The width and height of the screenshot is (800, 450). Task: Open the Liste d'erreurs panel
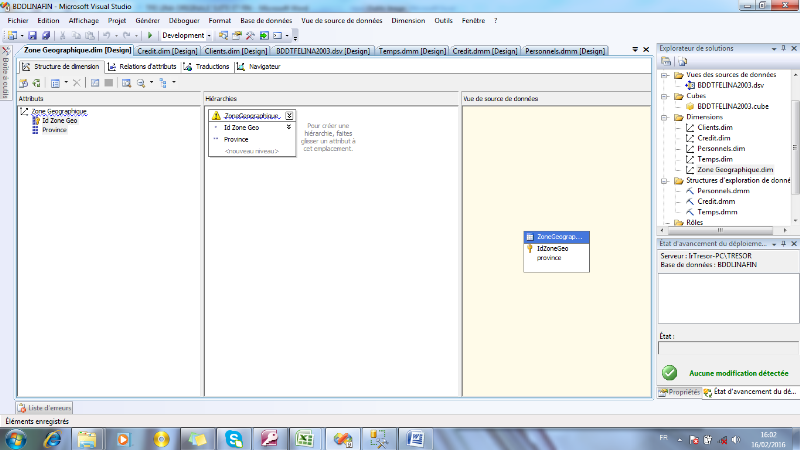point(45,407)
